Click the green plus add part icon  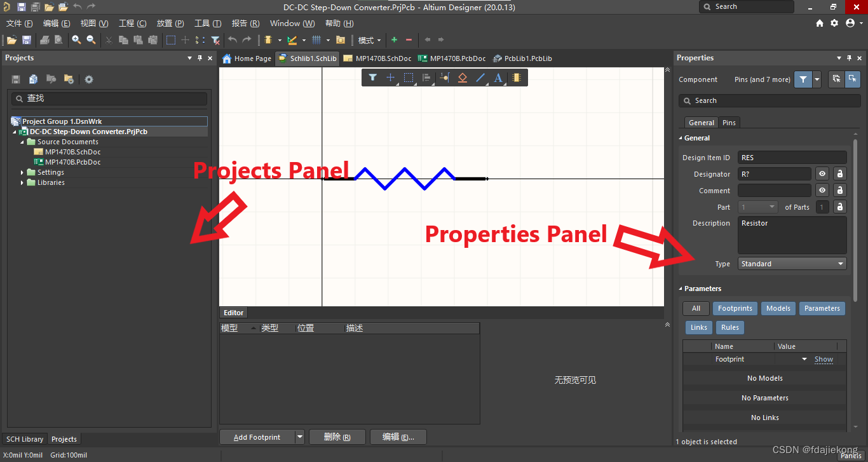[x=394, y=40]
